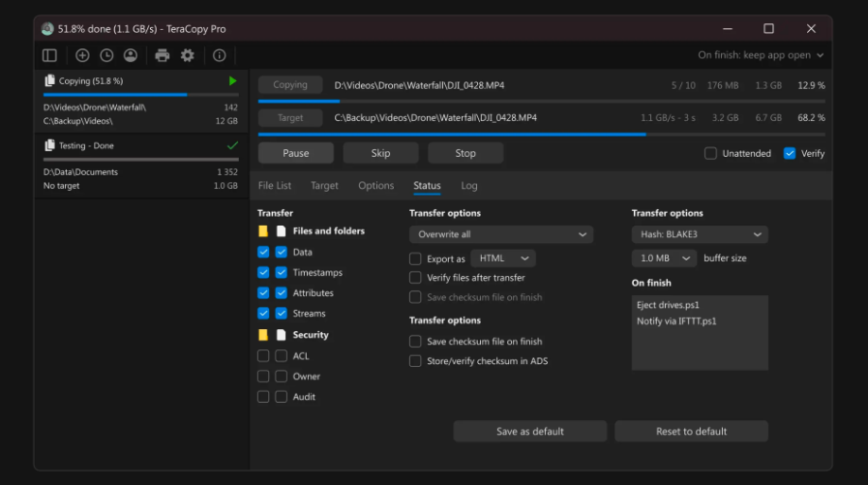Viewport: 868px width, 485px height.
Task: Click the Copying label button
Action: pyautogui.click(x=290, y=85)
